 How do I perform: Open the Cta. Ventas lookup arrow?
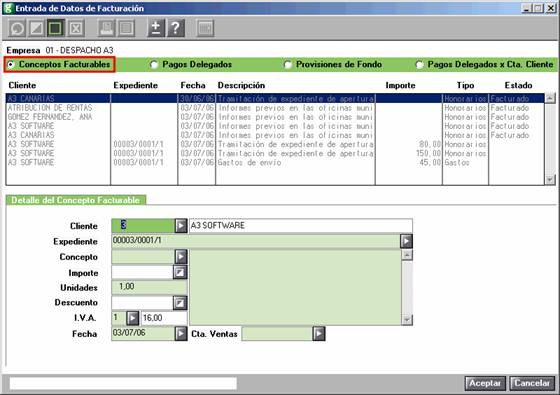(x=319, y=334)
